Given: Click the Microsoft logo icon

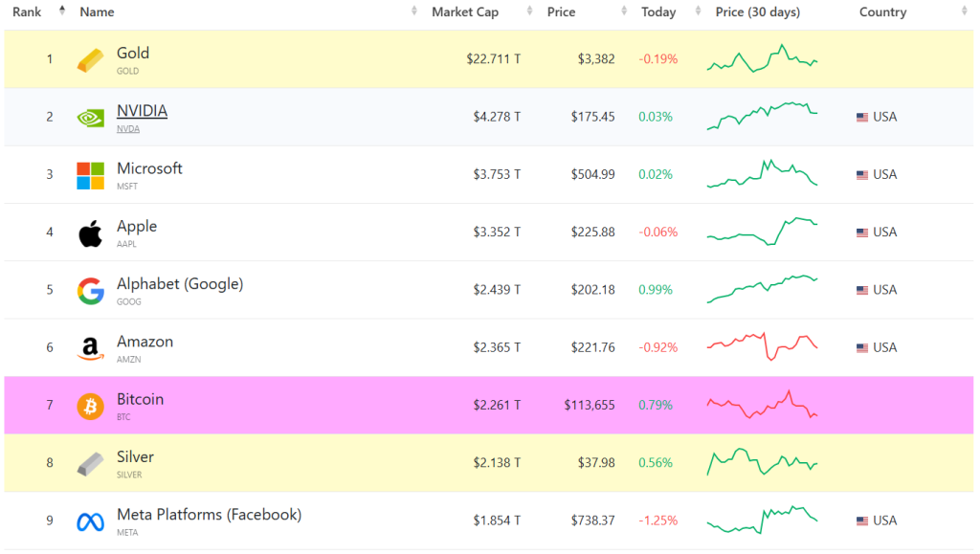Looking at the screenshot, I should 90,175.
